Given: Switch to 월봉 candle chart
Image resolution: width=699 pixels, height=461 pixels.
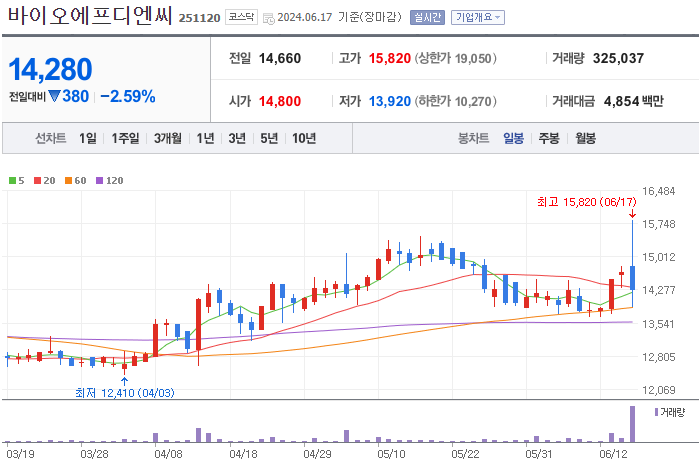Looking at the screenshot, I should pyautogui.click(x=585, y=138).
